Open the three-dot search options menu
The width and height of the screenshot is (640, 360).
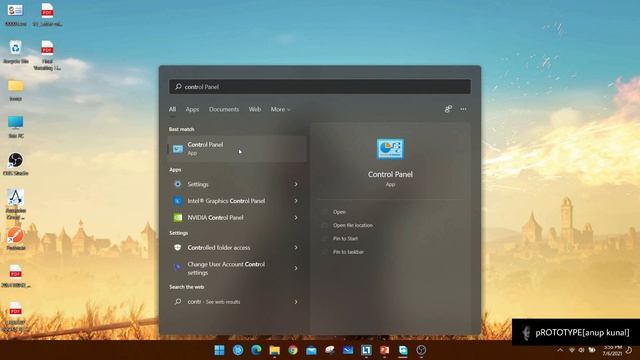[x=463, y=109]
